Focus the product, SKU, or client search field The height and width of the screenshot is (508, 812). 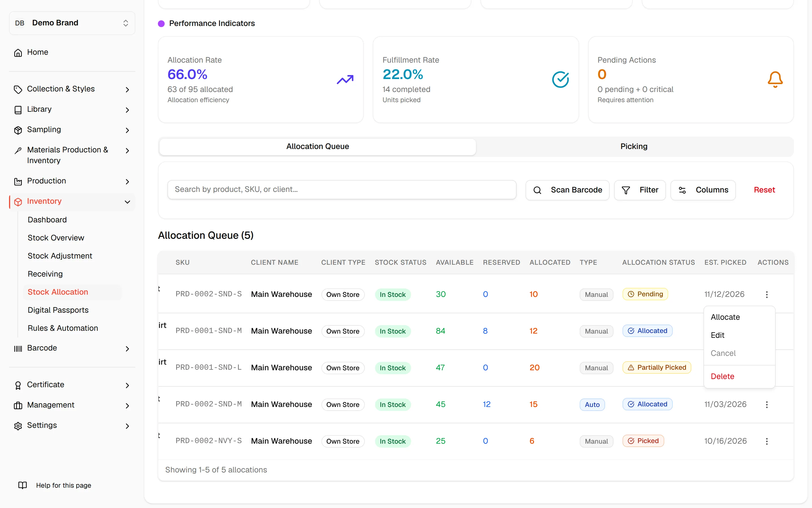coord(342,189)
